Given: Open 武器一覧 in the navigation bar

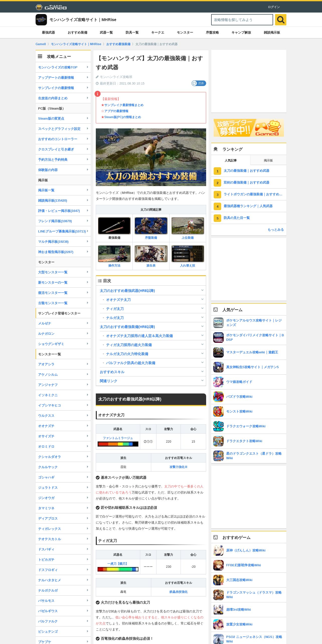Looking at the screenshot, I should click(x=106, y=33).
